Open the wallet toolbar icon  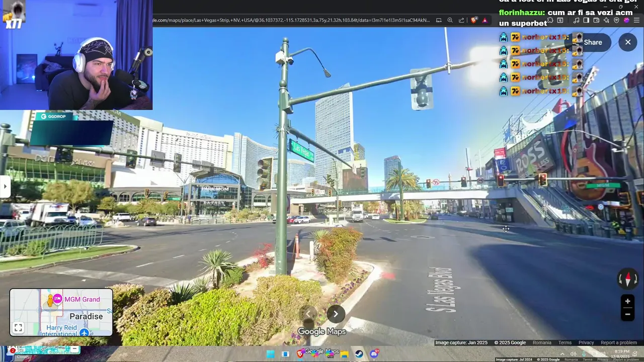point(596,20)
